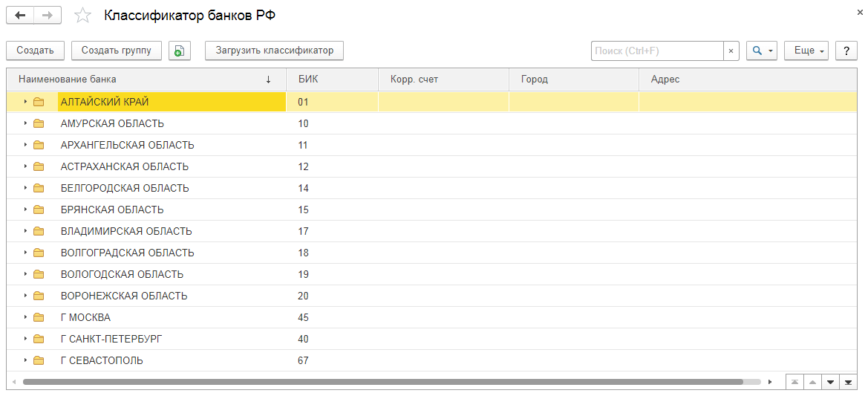Open help with the question mark button
This screenshot has height=396, width=868.
pos(846,51)
